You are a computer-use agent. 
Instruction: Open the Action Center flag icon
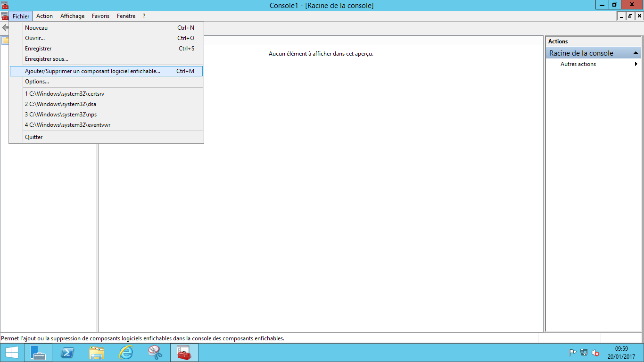click(573, 353)
